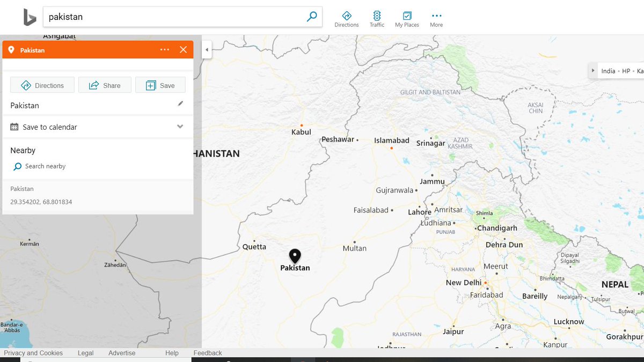Image resolution: width=644 pixels, height=362 pixels.
Task: Click the Faisalabad label
Action: pyautogui.click(x=371, y=210)
